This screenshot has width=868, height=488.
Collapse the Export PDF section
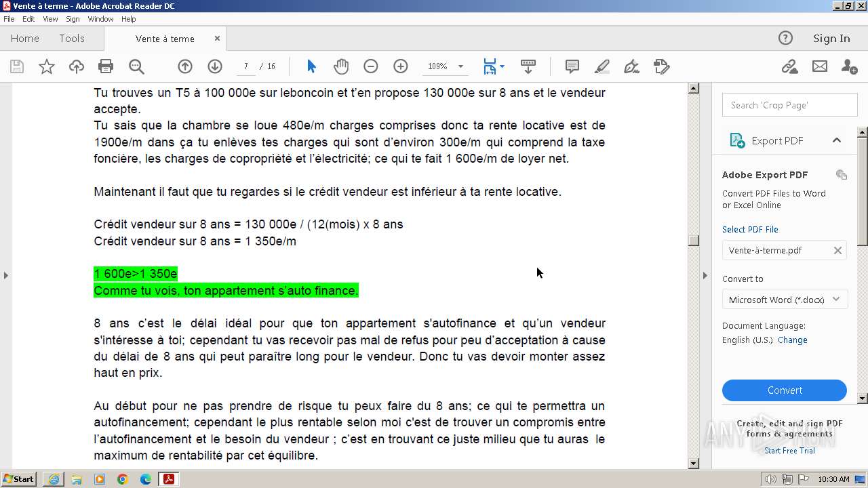837,140
